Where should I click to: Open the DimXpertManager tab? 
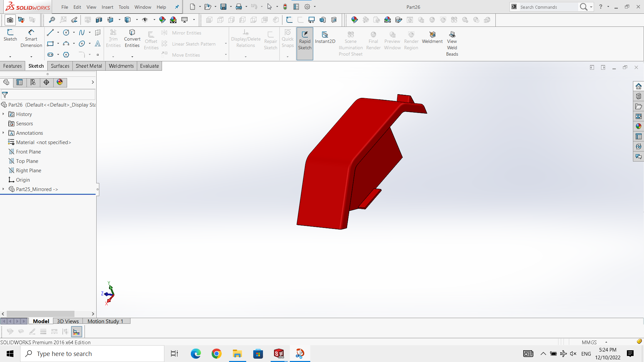[46, 82]
